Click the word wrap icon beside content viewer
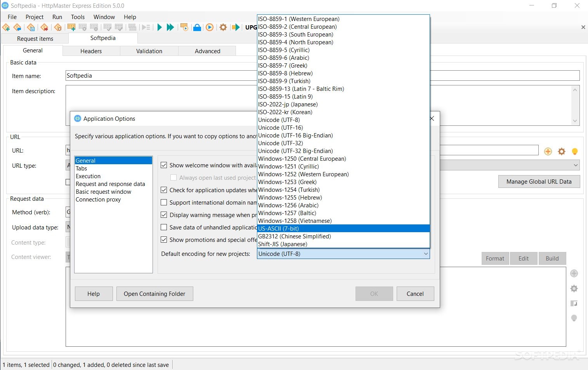Viewport: 588px width, 370px height. click(x=574, y=303)
